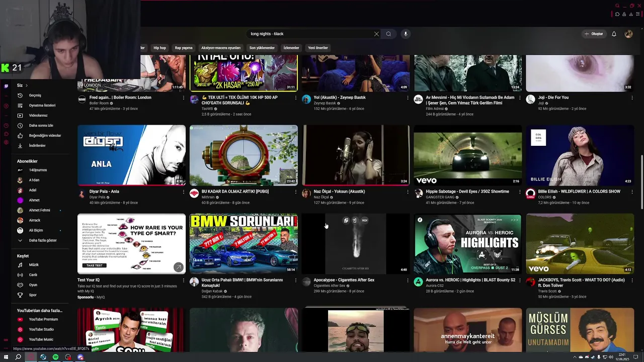Select the Hip hop filter chip
Viewport: 644px width, 362px height.
coord(159,48)
